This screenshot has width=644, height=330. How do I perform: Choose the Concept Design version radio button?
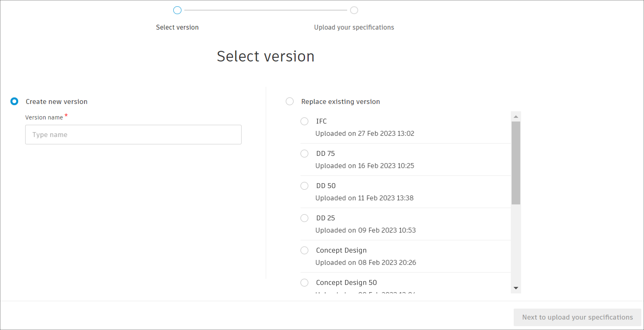[304, 250]
